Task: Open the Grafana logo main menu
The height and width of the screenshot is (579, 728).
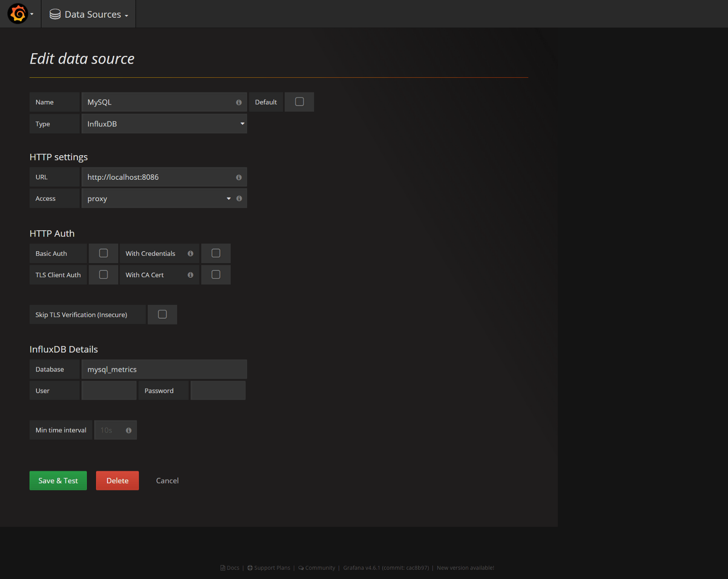Action: click(18, 14)
